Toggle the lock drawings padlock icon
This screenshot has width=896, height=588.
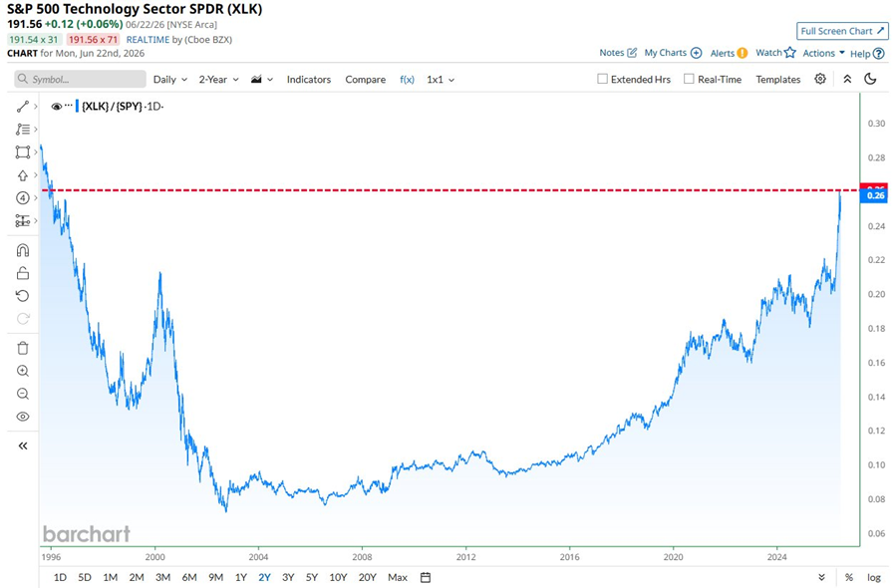[x=22, y=273]
